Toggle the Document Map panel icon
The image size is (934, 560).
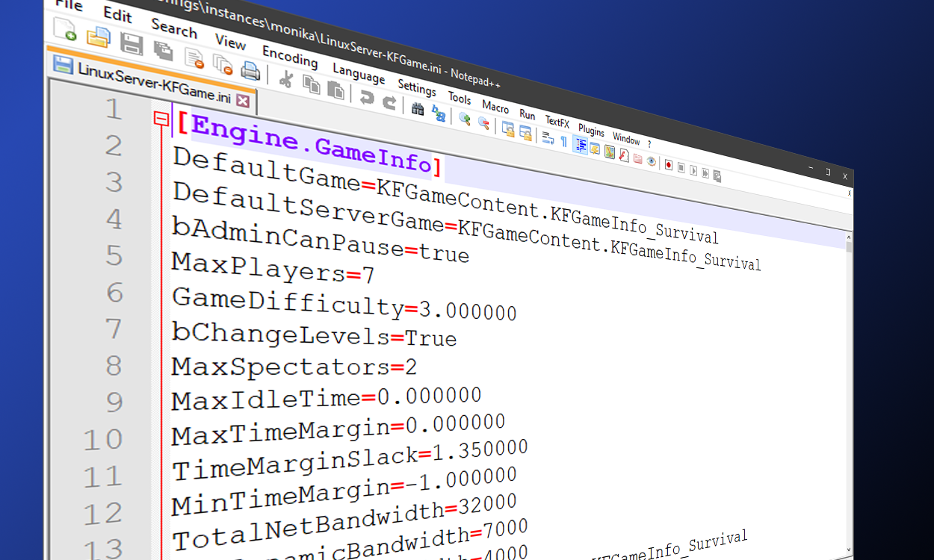coord(610,152)
